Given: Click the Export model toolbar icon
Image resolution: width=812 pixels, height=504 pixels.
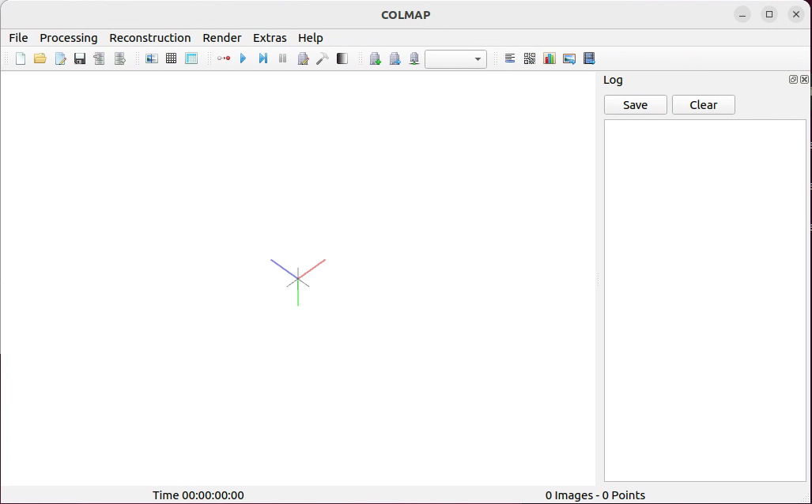Looking at the screenshot, I should pos(119,58).
